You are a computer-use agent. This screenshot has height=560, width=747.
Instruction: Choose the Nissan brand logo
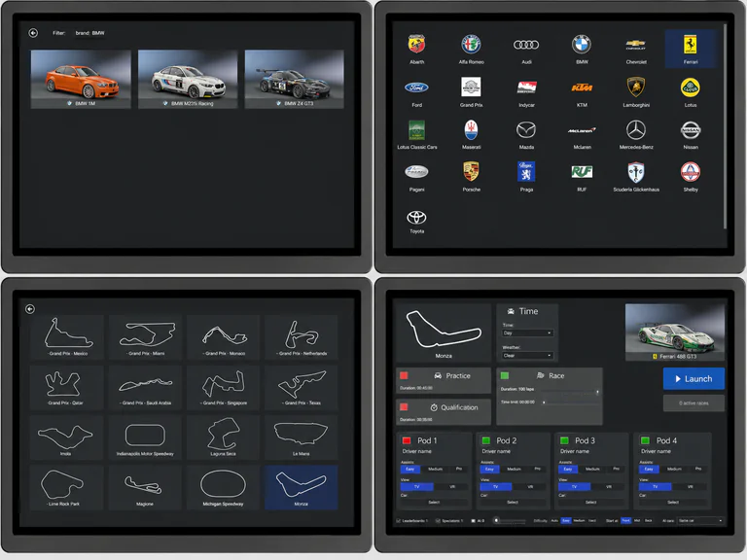(x=691, y=130)
